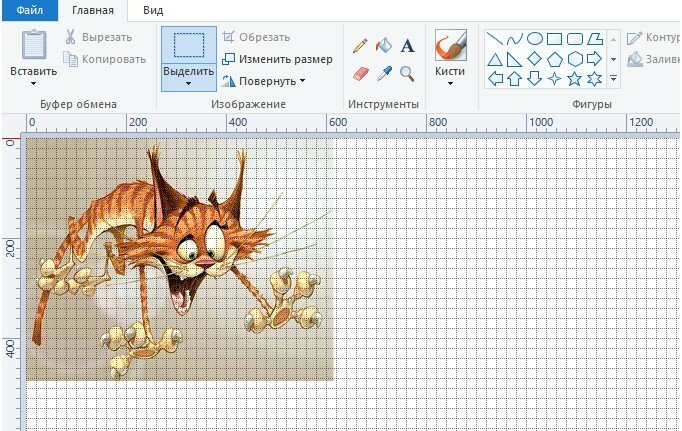Choose the Six-point star shape
682x431 pixels.
click(595, 79)
